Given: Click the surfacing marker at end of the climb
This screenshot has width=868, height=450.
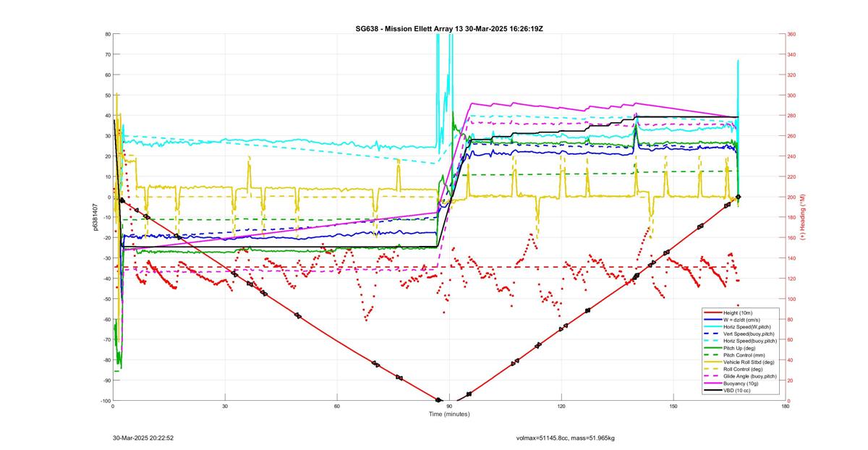Looking at the screenshot, I should coord(739,197).
